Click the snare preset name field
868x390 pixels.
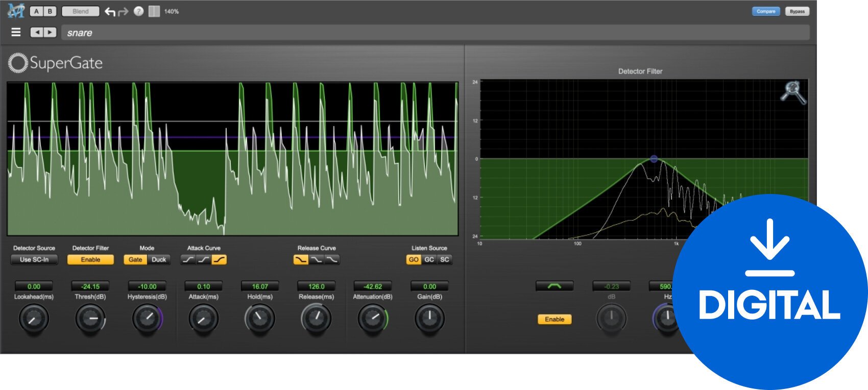click(x=435, y=33)
